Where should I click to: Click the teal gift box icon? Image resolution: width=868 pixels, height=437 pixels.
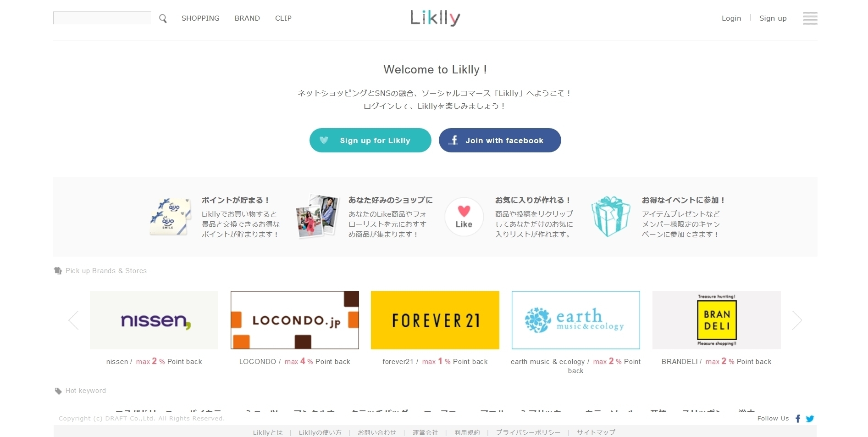tap(610, 217)
